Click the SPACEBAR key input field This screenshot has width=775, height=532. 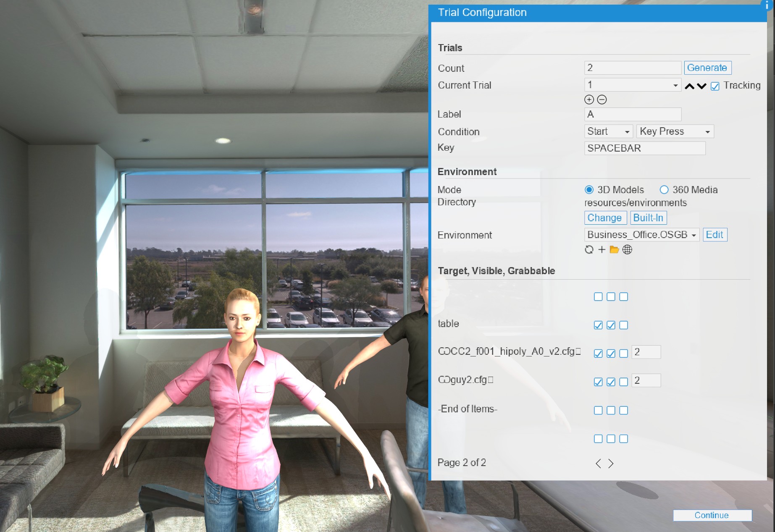tap(644, 148)
